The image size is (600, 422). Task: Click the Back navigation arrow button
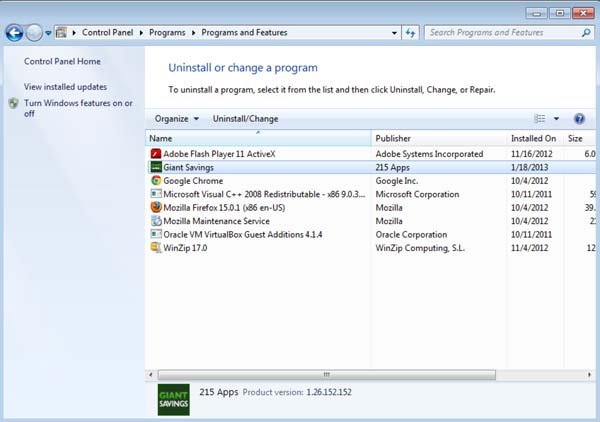click(x=15, y=33)
